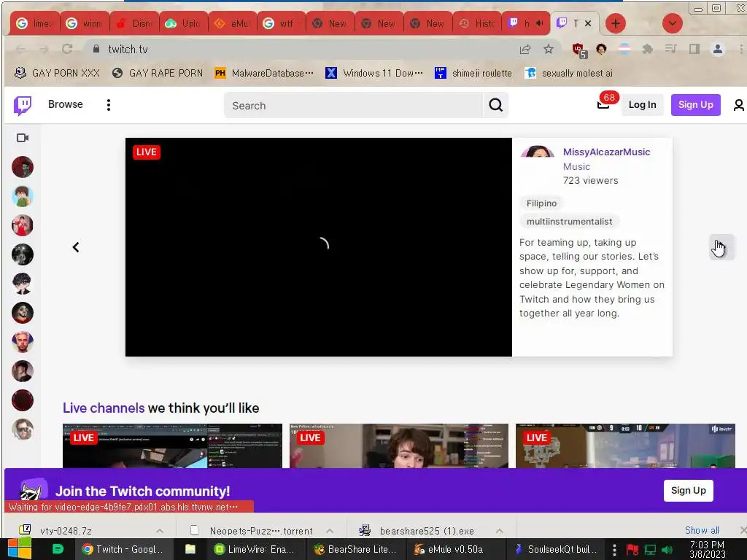Click the multiinstrumentalist tag
The image size is (747, 560).
tap(569, 222)
